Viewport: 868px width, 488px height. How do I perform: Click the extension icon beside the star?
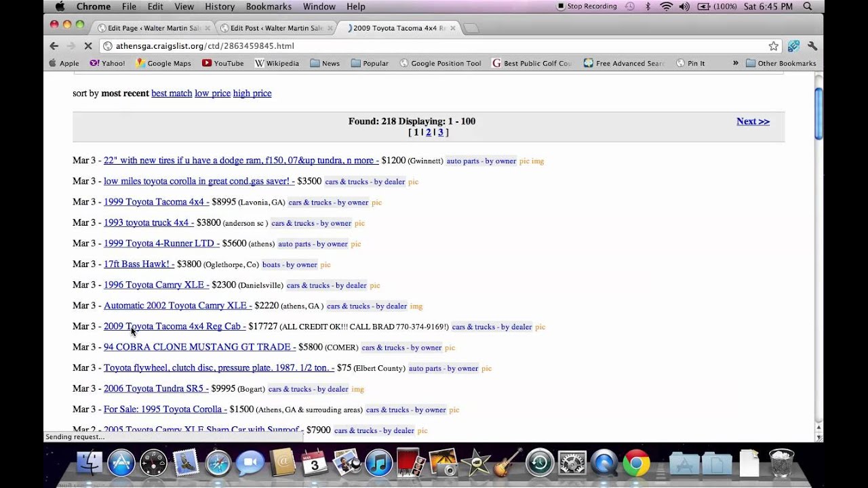(x=793, y=46)
